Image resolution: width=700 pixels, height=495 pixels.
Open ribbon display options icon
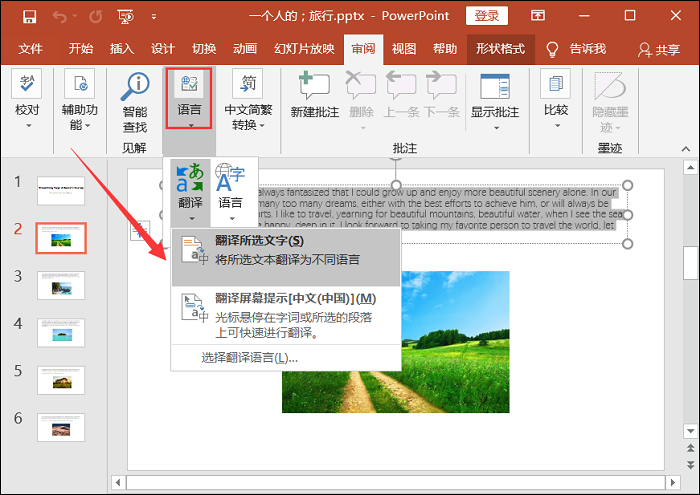(x=538, y=16)
